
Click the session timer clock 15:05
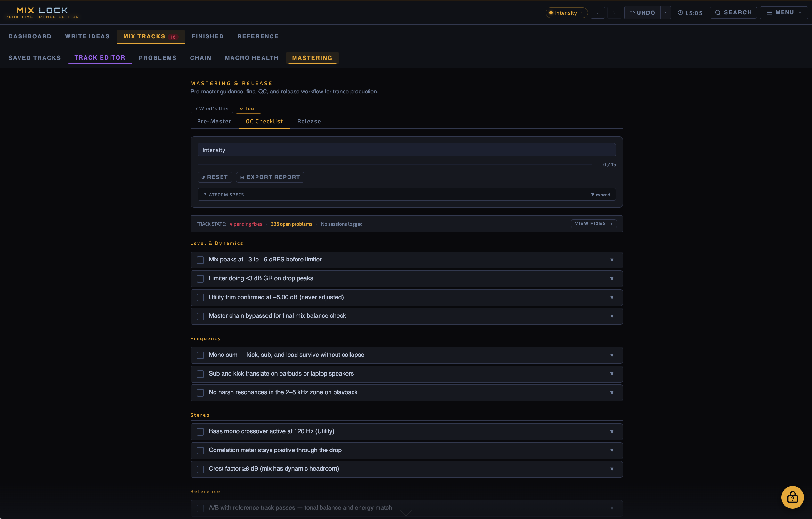click(x=690, y=13)
